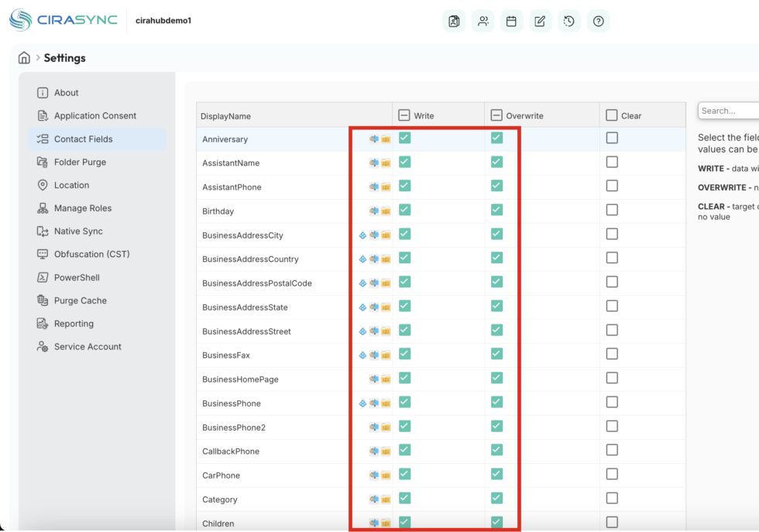Toggle the Write column header checkbox
This screenshot has height=532, width=759.
[x=404, y=115]
